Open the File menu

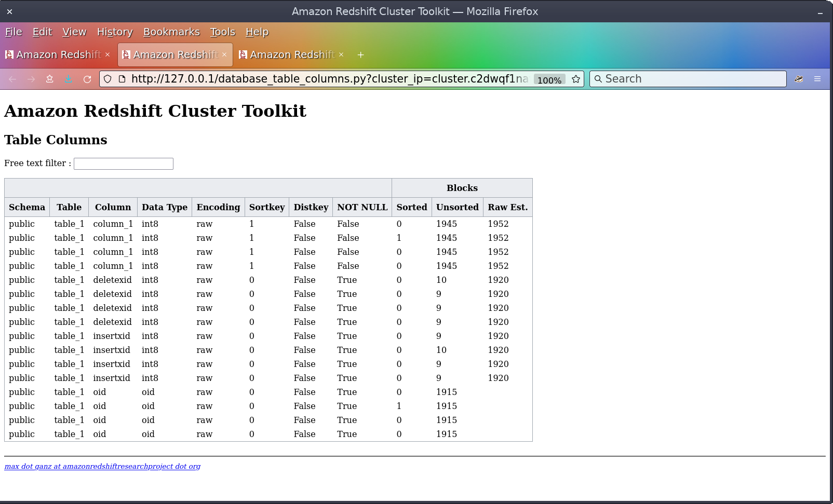click(14, 32)
